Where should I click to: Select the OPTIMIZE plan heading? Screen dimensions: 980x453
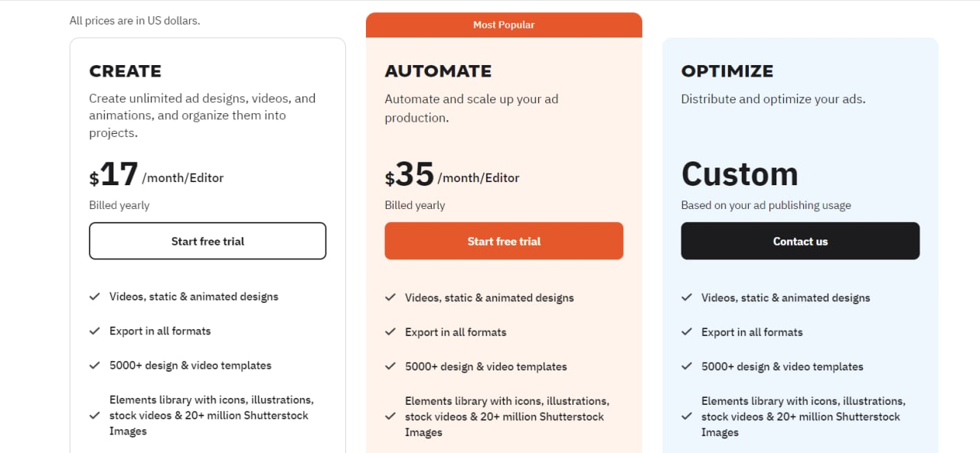pyautogui.click(x=727, y=71)
